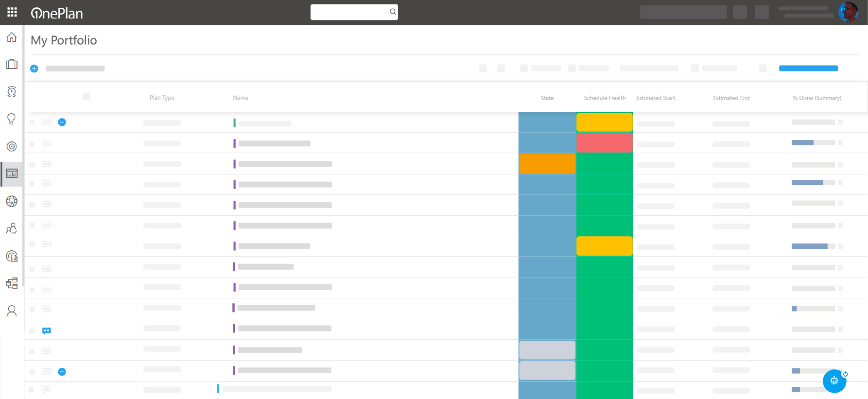
Task: Sort by the Schedule Health column
Action: coord(605,98)
